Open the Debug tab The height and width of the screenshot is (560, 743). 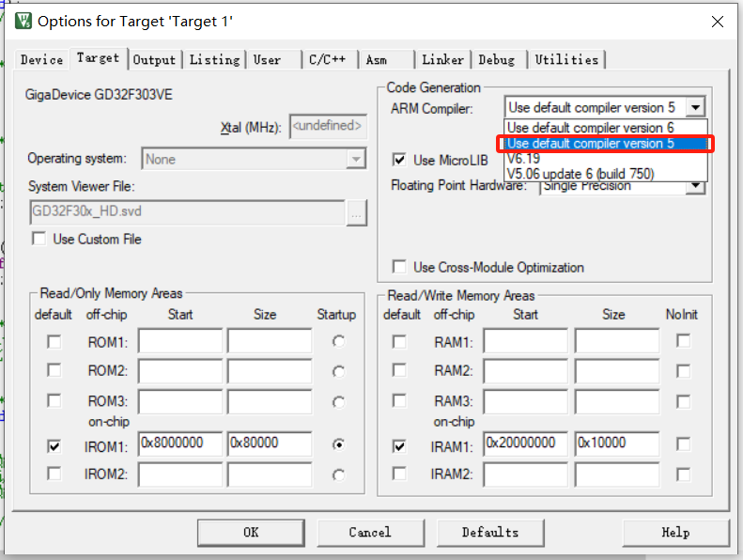click(x=497, y=60)
